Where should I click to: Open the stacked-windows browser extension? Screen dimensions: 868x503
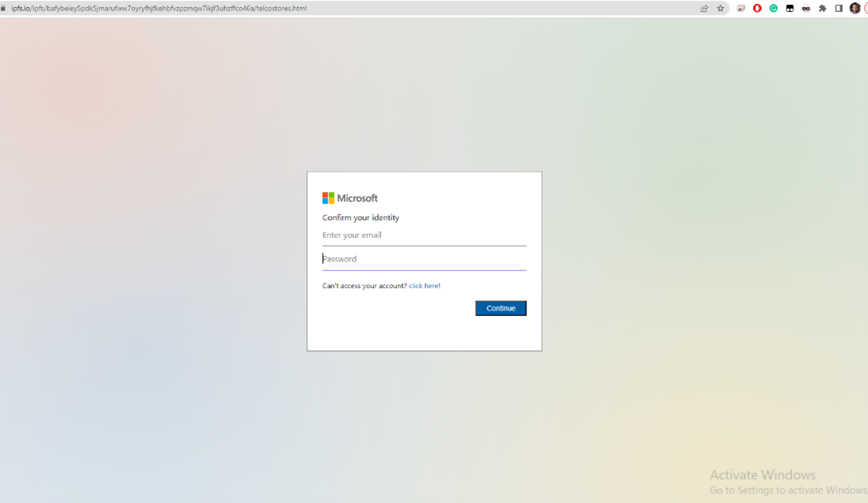[x=741, y=9]
